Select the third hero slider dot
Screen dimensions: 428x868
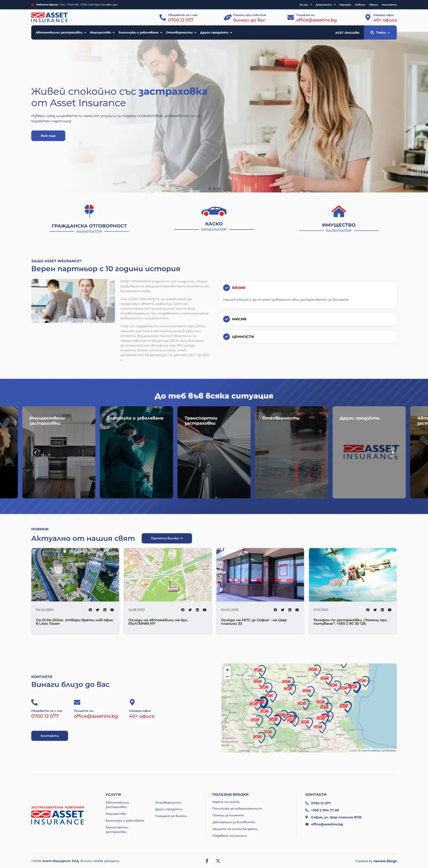218,189
